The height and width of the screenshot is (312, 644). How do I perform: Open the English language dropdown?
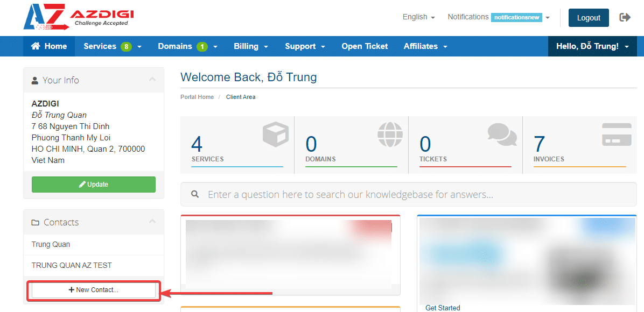(418, 17)
